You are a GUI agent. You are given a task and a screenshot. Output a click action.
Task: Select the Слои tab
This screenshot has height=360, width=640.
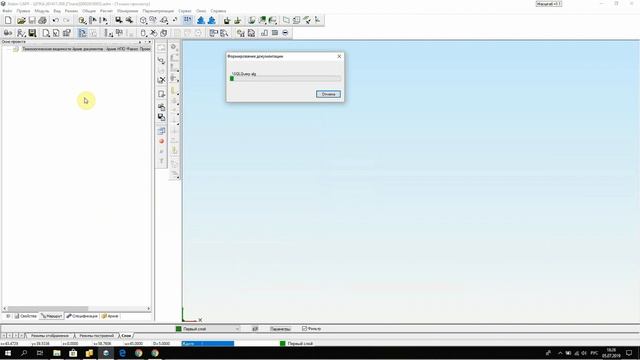pos(126,336)
